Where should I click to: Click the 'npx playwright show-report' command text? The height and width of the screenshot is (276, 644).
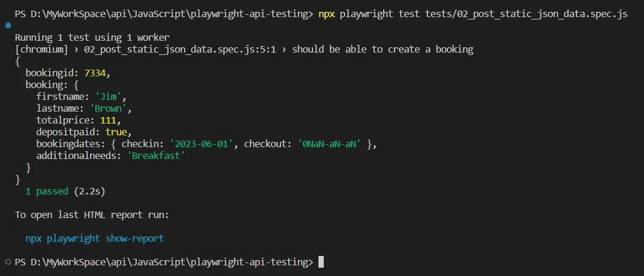(x=95, y=238)
